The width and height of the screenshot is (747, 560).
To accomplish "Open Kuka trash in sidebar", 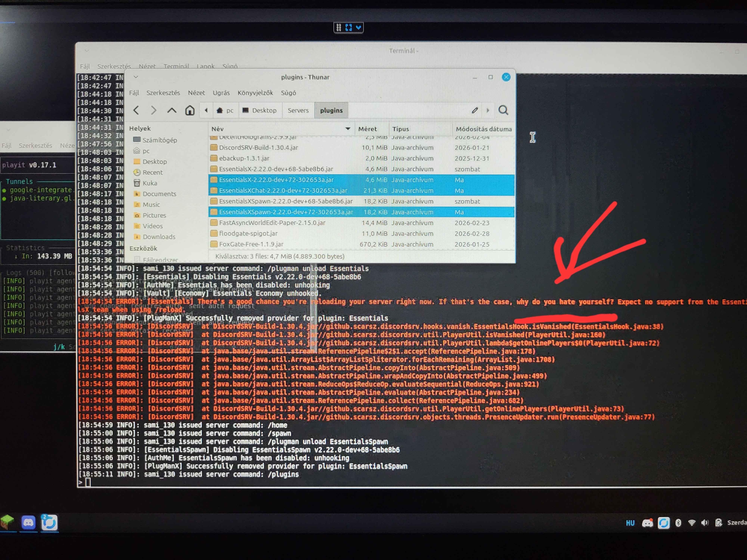I will tap(145, 183).
